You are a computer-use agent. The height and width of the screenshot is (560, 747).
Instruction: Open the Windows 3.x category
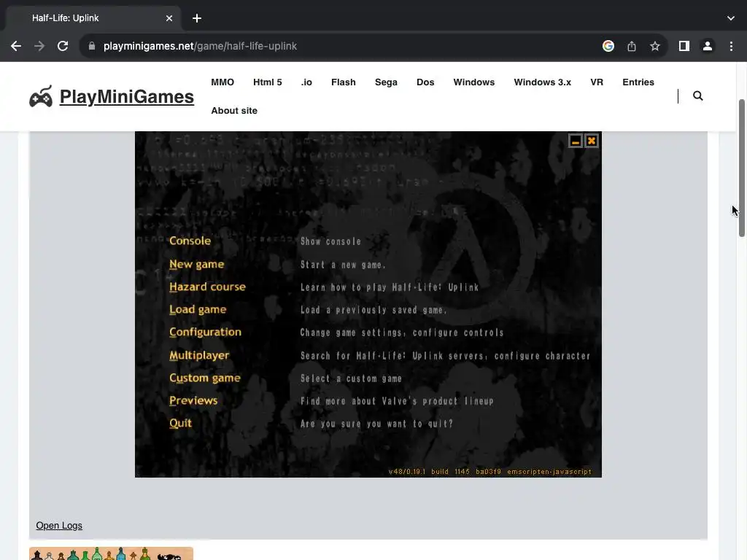coord(543,82)
